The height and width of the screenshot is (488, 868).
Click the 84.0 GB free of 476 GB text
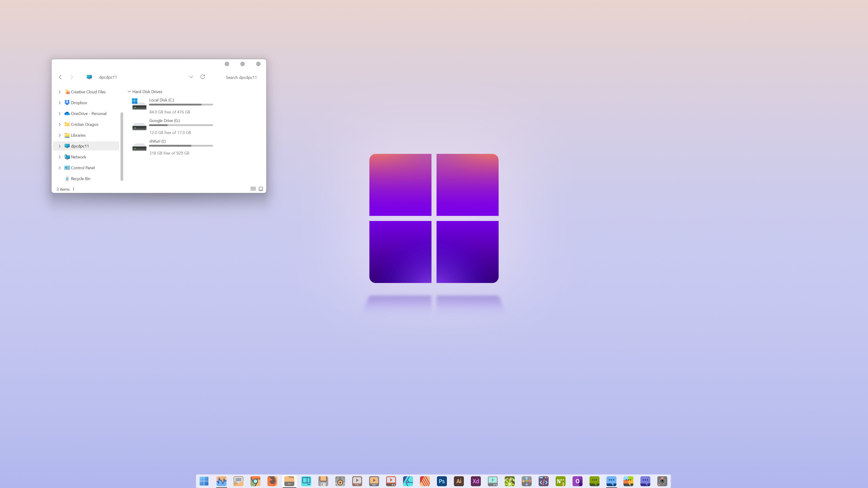click(x=170, y=112)
